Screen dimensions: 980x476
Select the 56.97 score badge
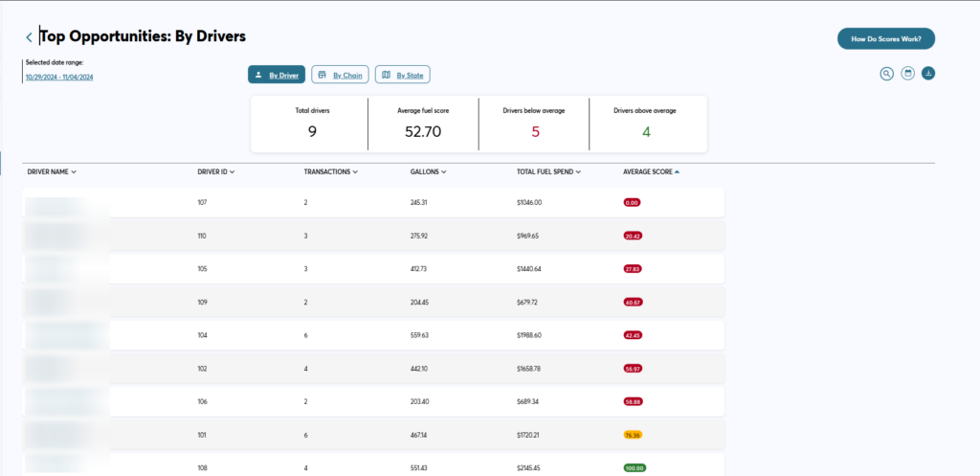pyautogui.click(x=634, y=369)
